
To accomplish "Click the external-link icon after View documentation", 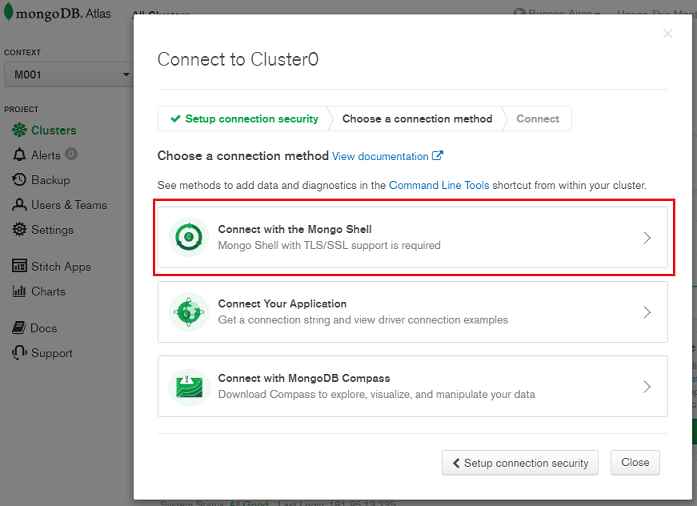I will 437,156.
